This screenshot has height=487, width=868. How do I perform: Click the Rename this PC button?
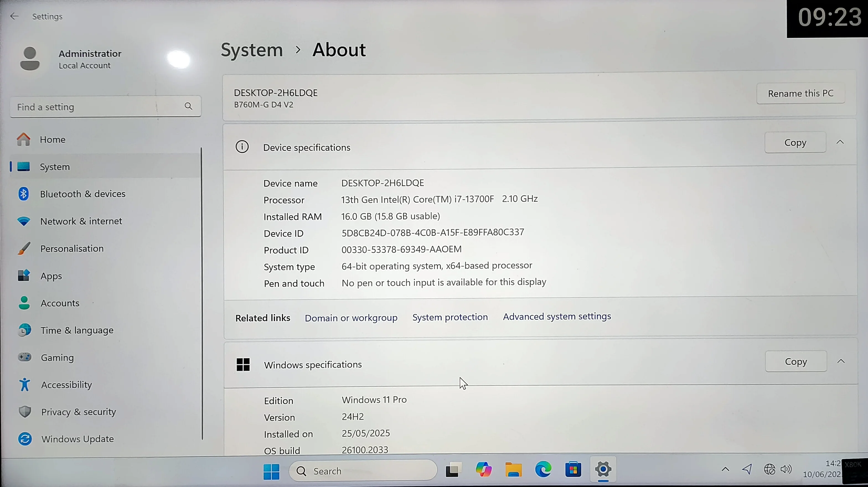[801, 93]
